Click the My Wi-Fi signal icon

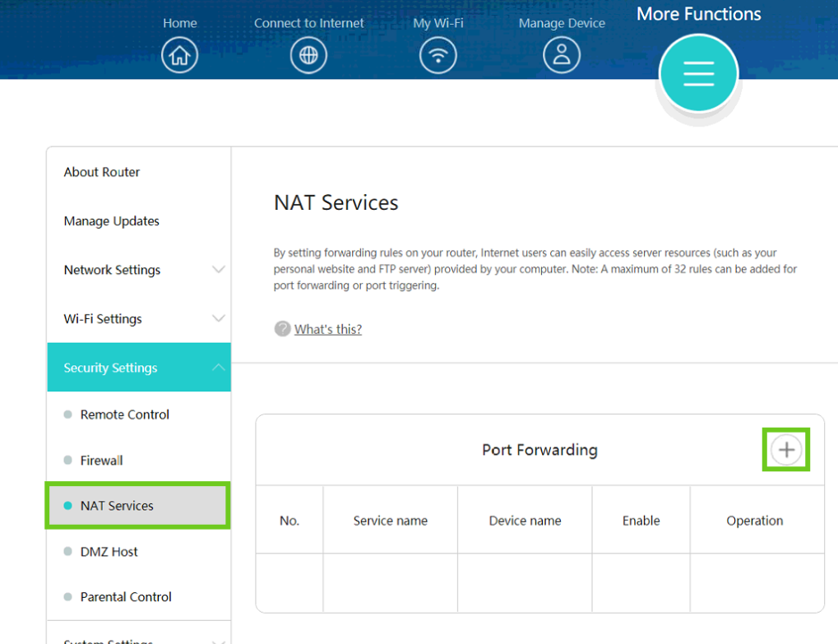click(x=438, y=56)
